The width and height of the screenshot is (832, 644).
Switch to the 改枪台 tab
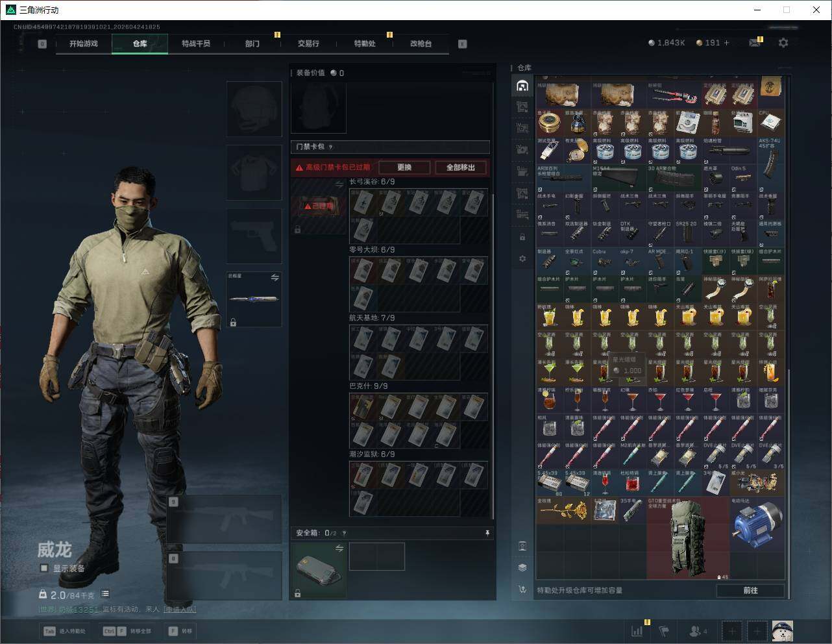pos(421,43)
